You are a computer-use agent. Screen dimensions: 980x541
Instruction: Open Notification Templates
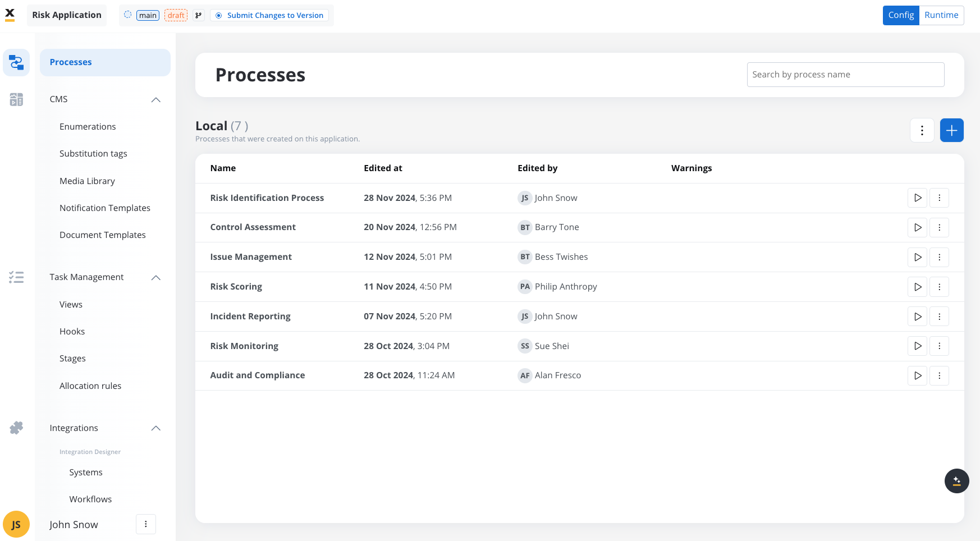(x=105, y=208)
